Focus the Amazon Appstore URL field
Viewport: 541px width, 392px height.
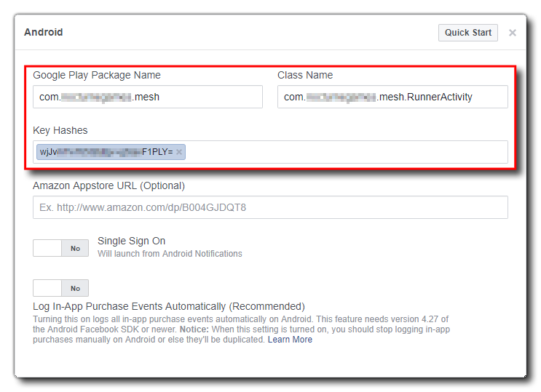[x=270, y=207]
